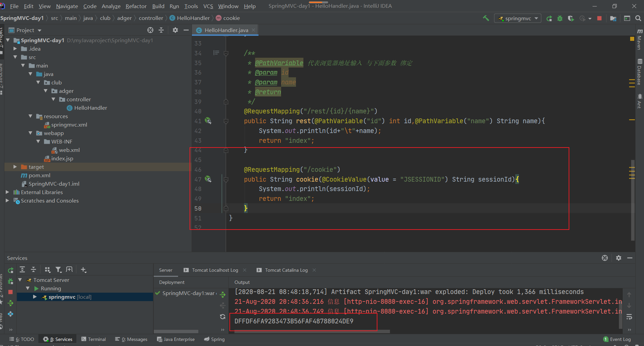Open the Spring tool window
644x346 pixels.
tap(214, 339)
